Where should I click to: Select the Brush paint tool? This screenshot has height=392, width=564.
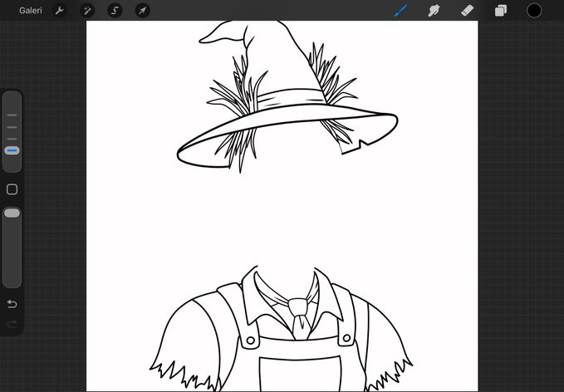pyautogui.click(x=400, y=11)
